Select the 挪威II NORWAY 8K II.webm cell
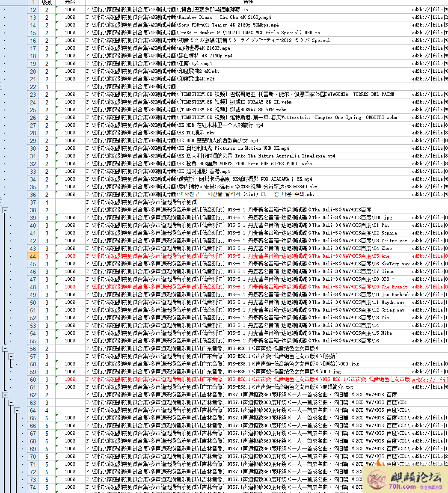Image resolution: width=448 pixels, height=493 pixels. (x=248, y=102)
